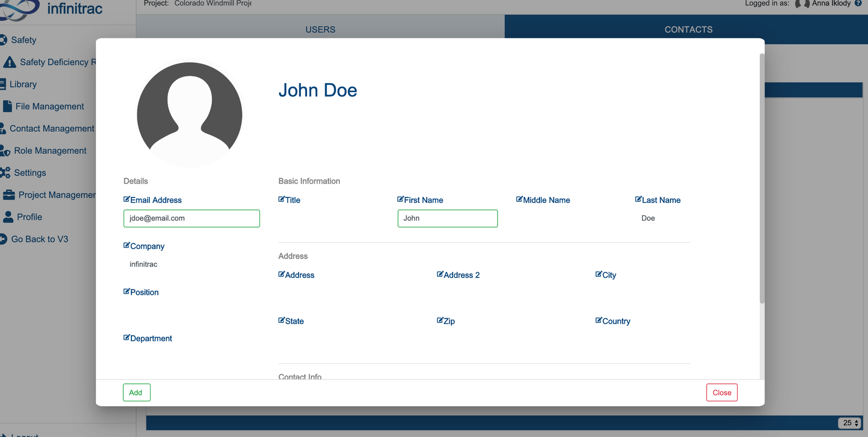Click the edit icon beside State
This screenshot has height=437, width=868.
[x=281, y=320]
